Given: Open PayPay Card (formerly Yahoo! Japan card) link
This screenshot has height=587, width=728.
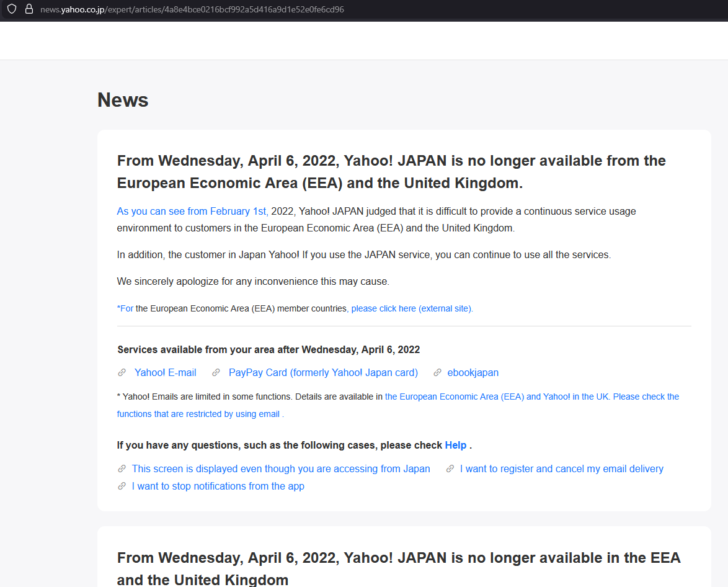Looking at the screenshot, I should (x=323, y=373).
